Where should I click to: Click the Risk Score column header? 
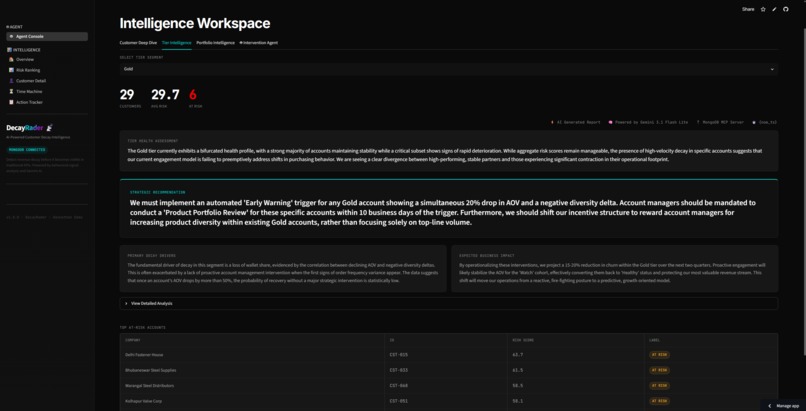(523, 340)
